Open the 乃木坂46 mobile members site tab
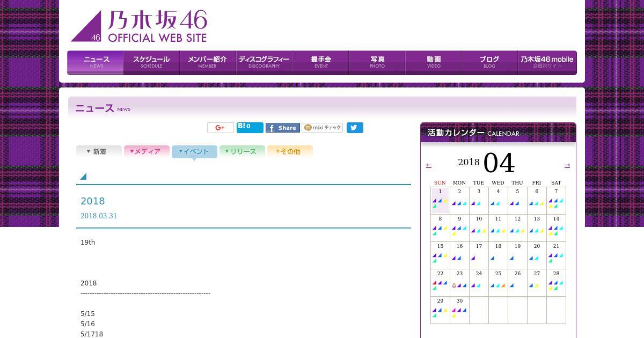 (x=547, y=62)
